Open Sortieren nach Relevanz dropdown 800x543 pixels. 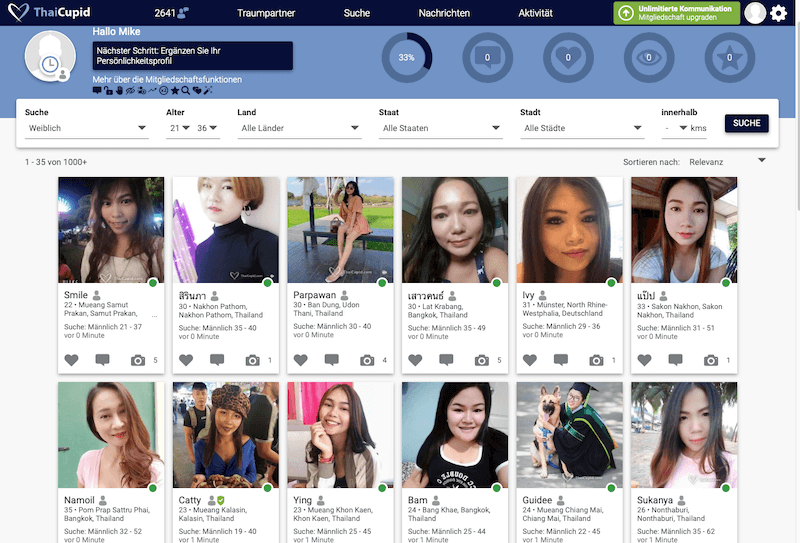[727, 162]
